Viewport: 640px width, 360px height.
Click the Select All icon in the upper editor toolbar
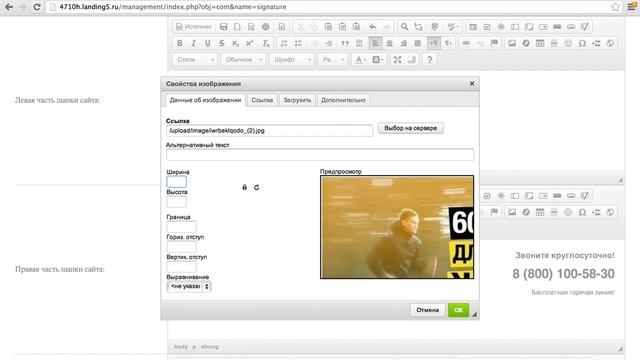tap(435, 27)
